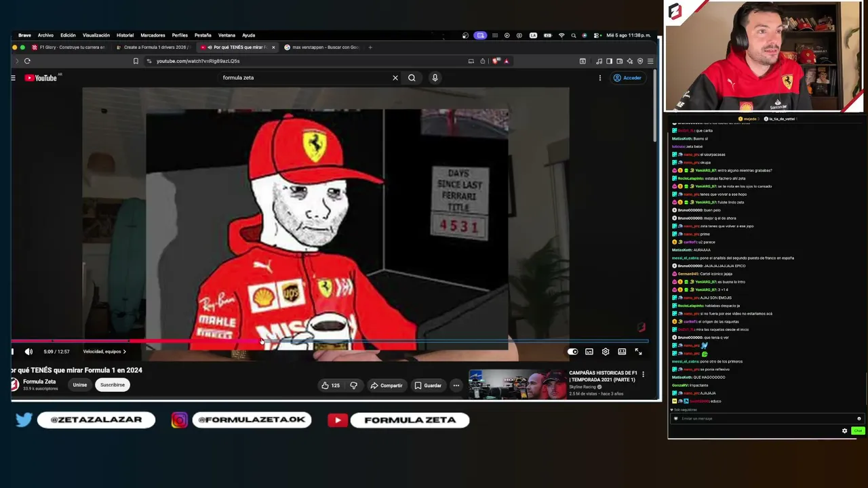
Task: Click the Suscribirse button
Action: point(113,385)
